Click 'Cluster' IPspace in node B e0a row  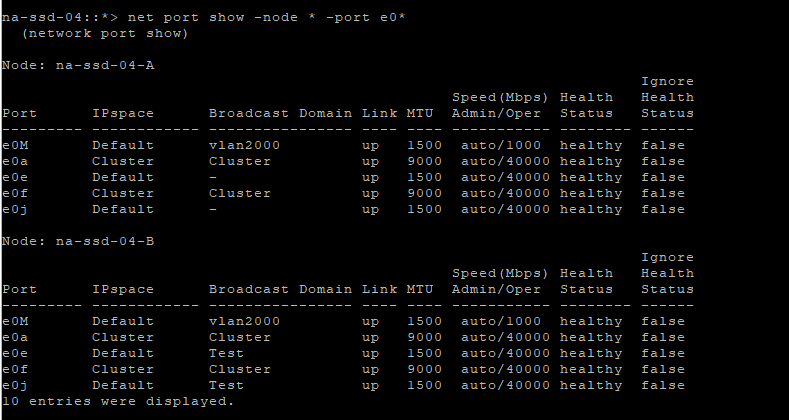[x=122, y=337]
